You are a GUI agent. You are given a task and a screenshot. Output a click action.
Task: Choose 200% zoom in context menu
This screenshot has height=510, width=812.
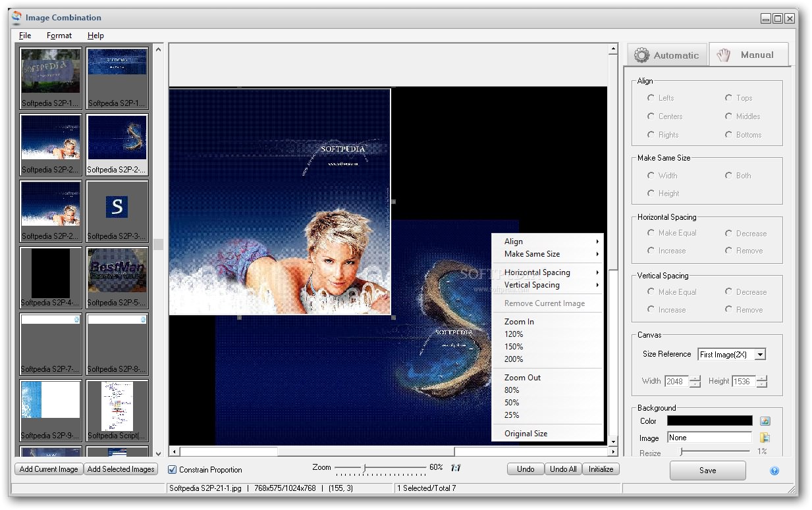pyautogui.click(x=548, y=359)
